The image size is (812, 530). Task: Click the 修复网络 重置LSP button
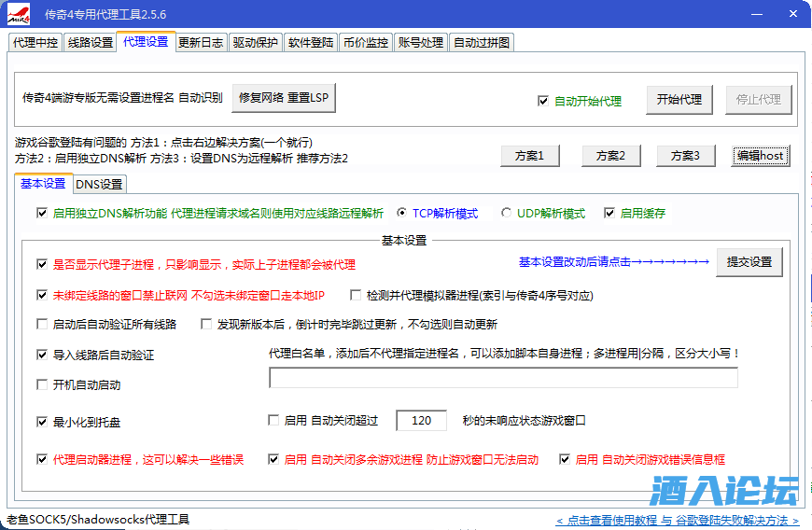pyautogui.click(x=283, y=98)
